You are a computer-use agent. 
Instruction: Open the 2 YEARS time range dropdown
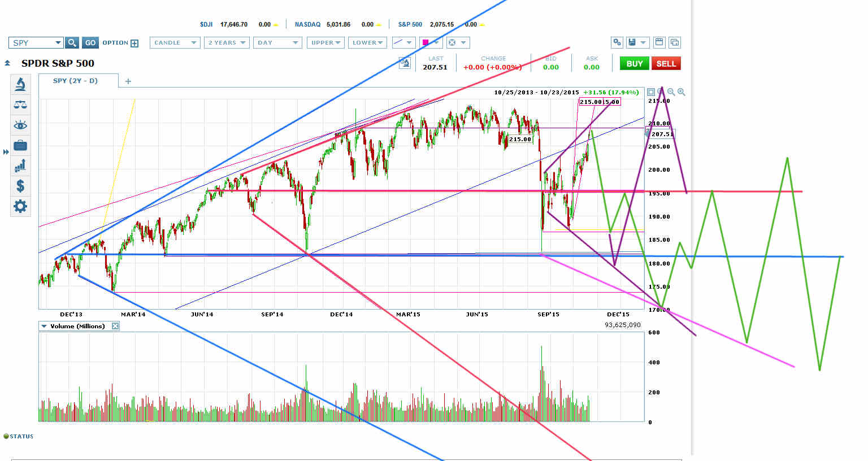(x=227, y=42)
